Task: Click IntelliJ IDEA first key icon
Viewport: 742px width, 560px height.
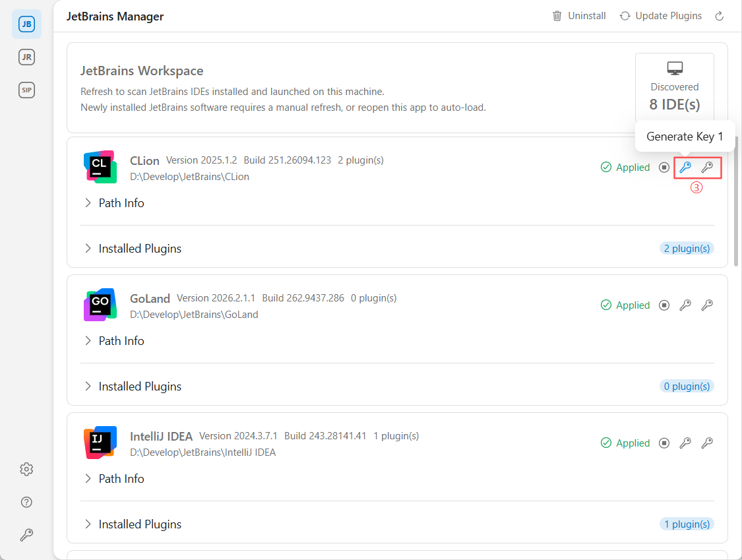Action: point(685,443)
